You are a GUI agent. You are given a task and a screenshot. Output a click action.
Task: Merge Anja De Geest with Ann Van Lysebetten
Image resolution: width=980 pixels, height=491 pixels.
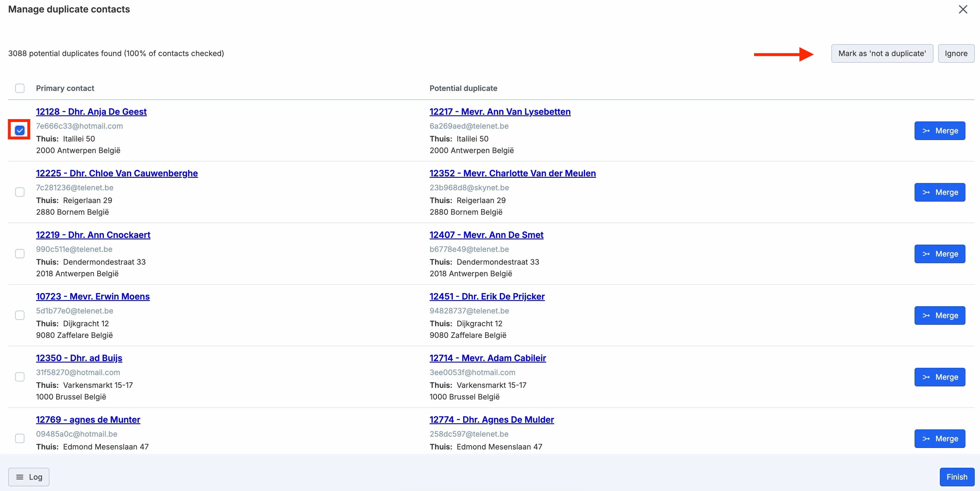point(940,131)
